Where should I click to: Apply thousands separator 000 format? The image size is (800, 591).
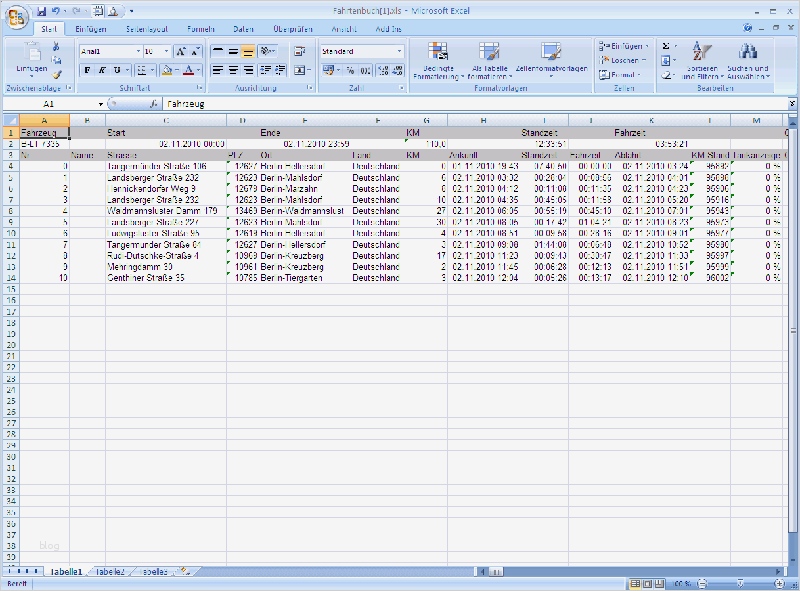(365, 70)
